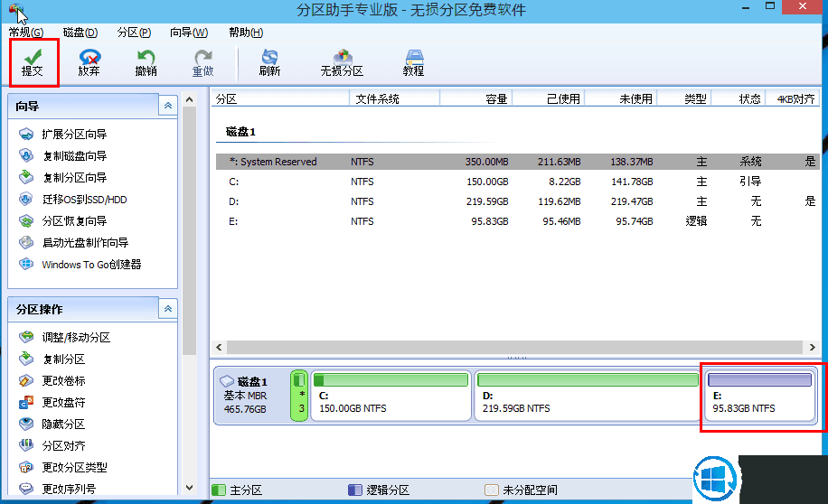Open the 帮助(H) menu
The width and height of the screenshot is (828, 504).
click(246, 33)
